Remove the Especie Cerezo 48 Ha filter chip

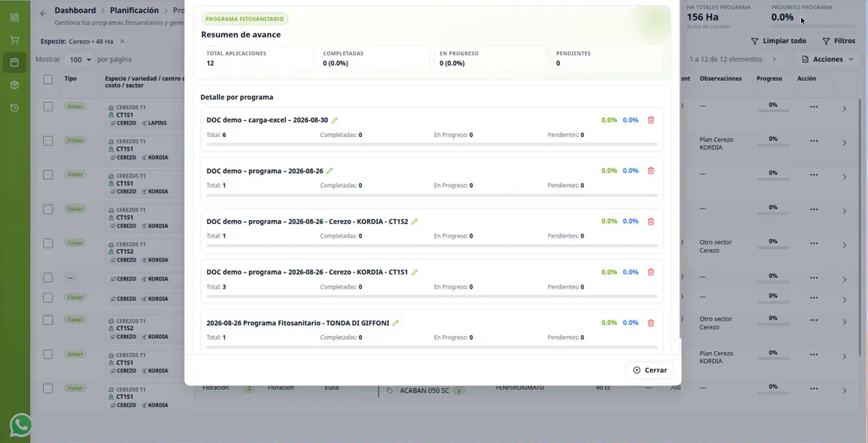(122, 42)
